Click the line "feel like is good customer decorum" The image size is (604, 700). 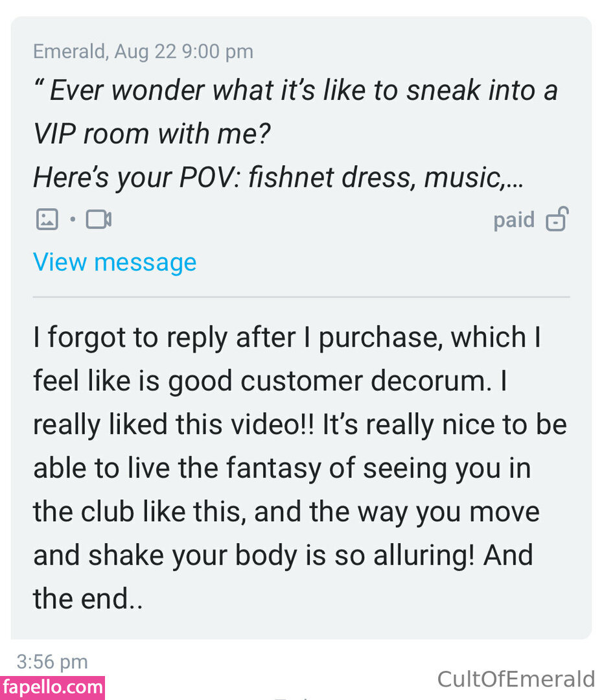(x=269, y=381)
